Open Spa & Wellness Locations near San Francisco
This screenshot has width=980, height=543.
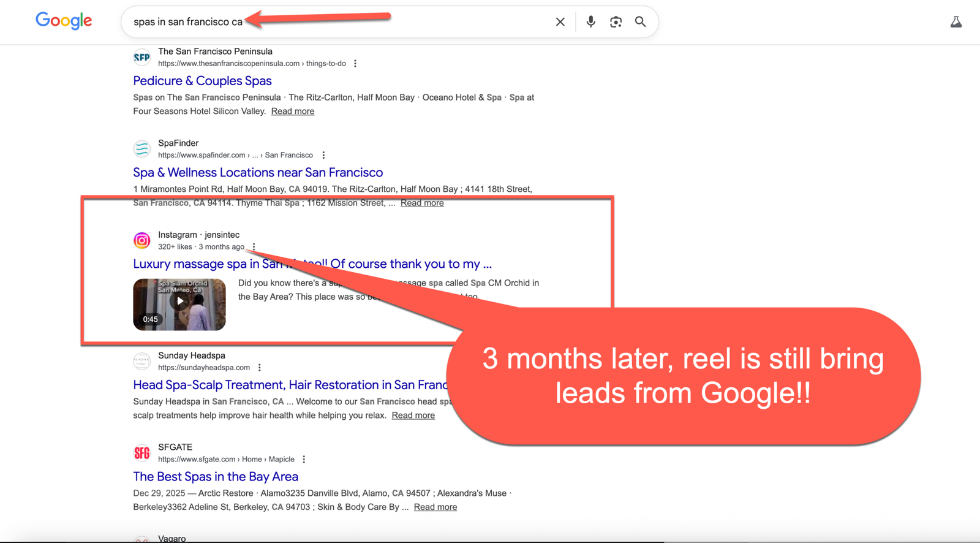(x=258, y=173)
